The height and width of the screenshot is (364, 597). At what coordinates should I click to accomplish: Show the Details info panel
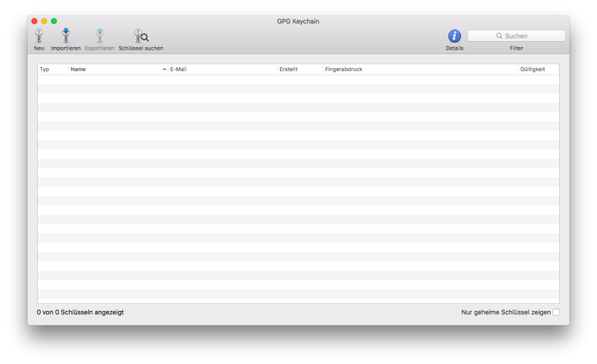click(454, 36)
